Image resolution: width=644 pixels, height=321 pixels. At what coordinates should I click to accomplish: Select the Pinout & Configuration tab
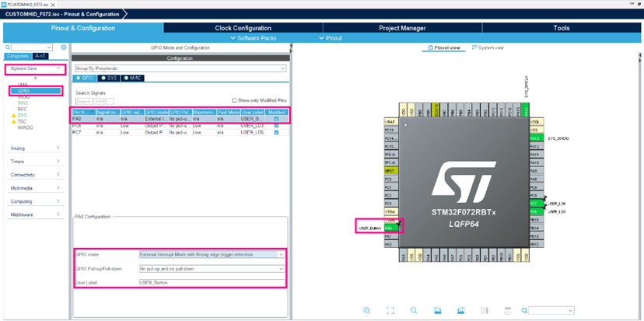click(x=83, y=28)
